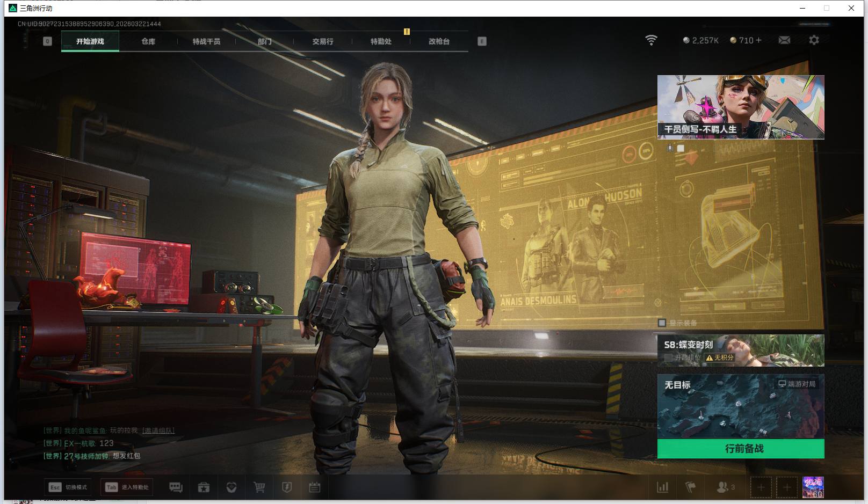Open the mail inbox envelope icon
The image size is (868, 504).
pyautogui.click(x=784, y=40)
